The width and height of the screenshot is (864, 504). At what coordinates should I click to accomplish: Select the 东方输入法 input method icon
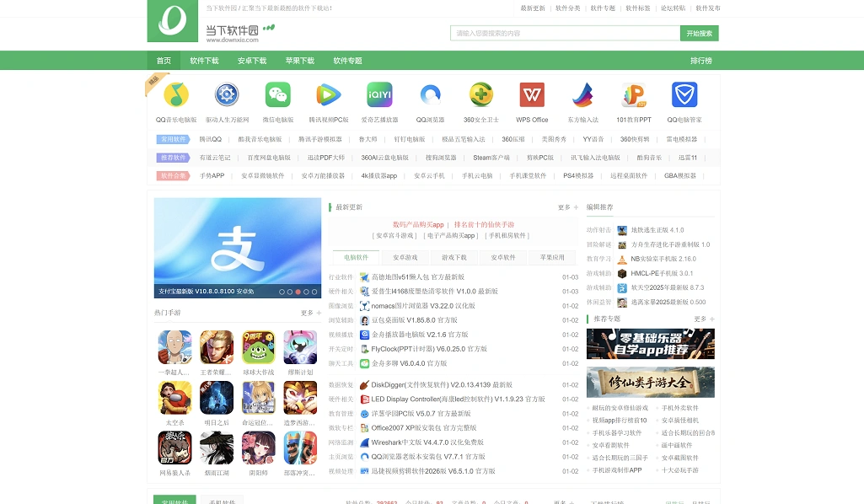582,95
